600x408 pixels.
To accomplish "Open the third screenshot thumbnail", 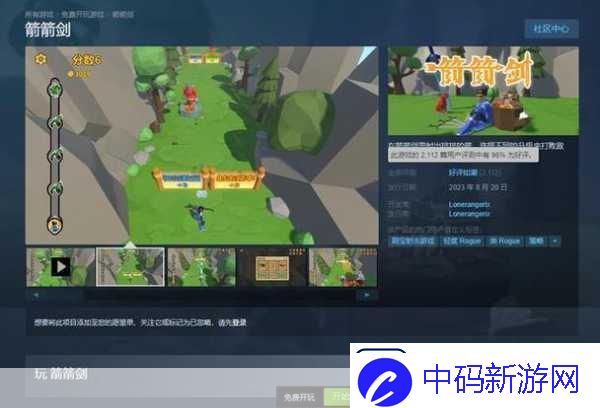I will click(202, 267).
